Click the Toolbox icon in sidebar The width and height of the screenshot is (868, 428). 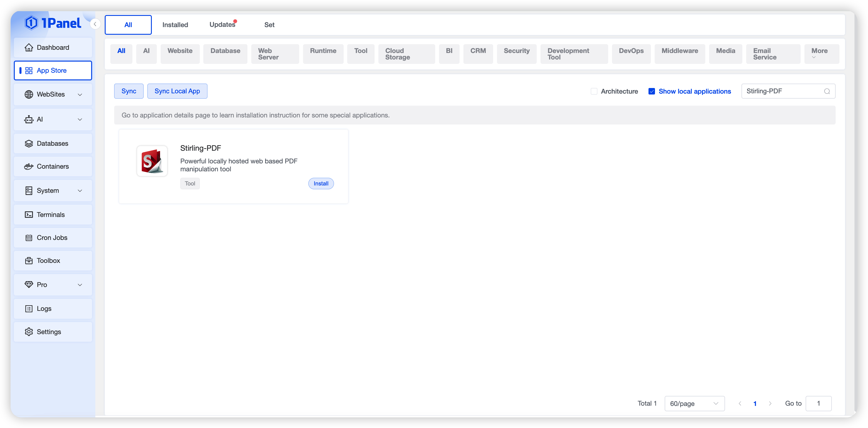[29, 261]
